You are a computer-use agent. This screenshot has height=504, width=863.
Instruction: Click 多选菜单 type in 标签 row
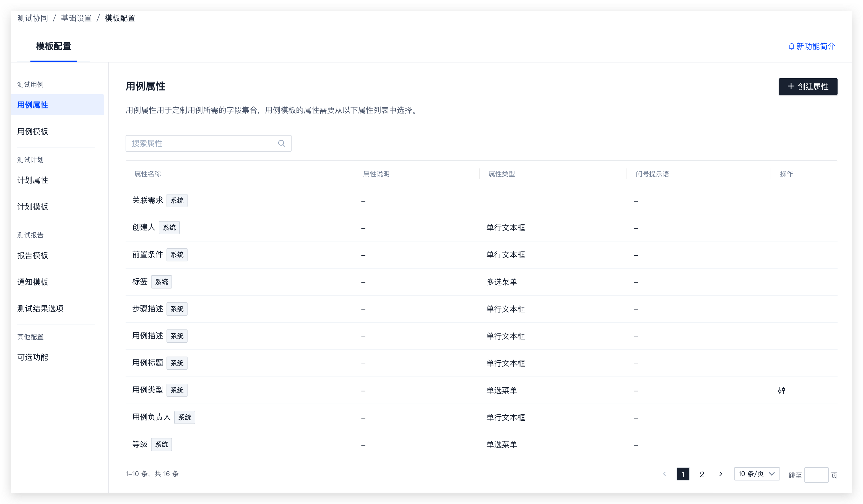pyautogui.click(x=501, y=282)
